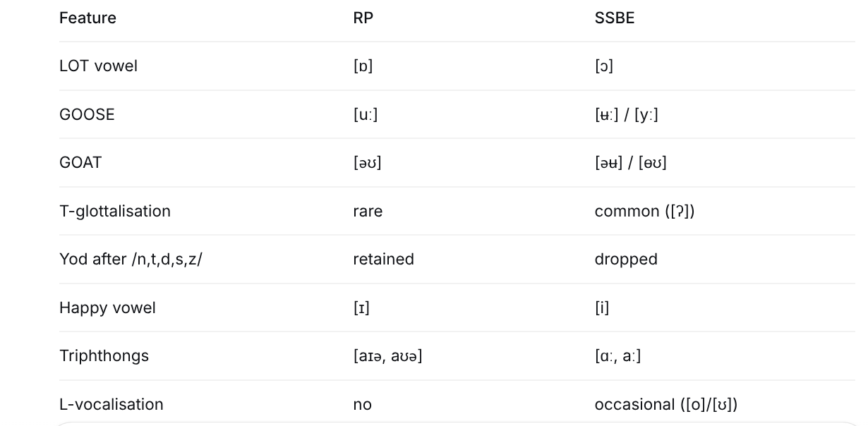Viewport: 868px width, 426px height.
Task: Select the Triphthongs row label
Action: tap(104, 355)
